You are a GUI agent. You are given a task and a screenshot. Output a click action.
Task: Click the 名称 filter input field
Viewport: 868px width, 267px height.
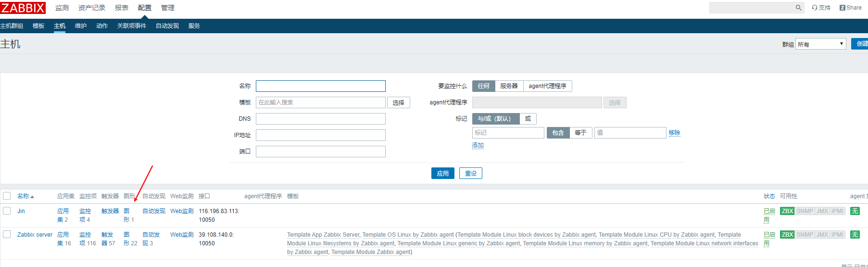point(320,86)
